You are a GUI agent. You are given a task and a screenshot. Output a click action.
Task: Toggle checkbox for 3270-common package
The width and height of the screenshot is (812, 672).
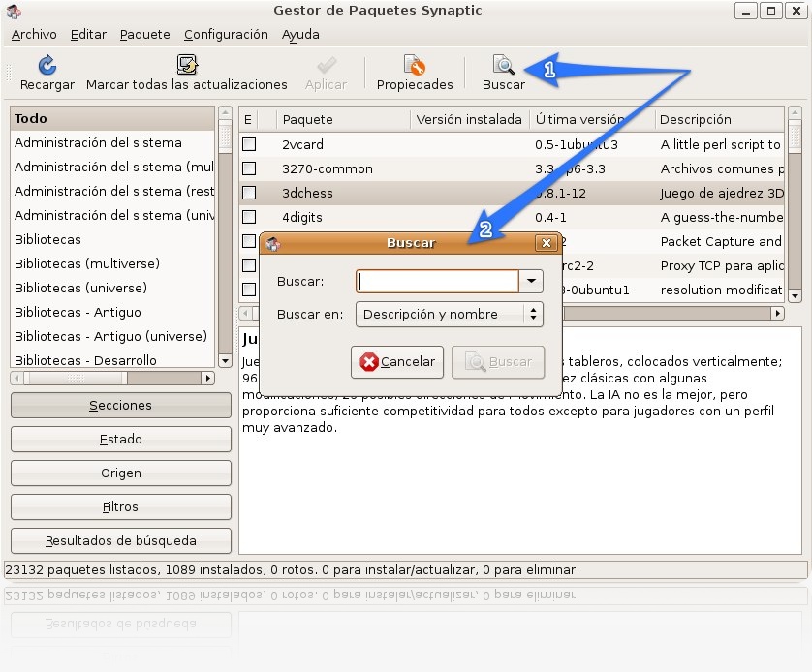pyautogui.click(x=249, y=168)
